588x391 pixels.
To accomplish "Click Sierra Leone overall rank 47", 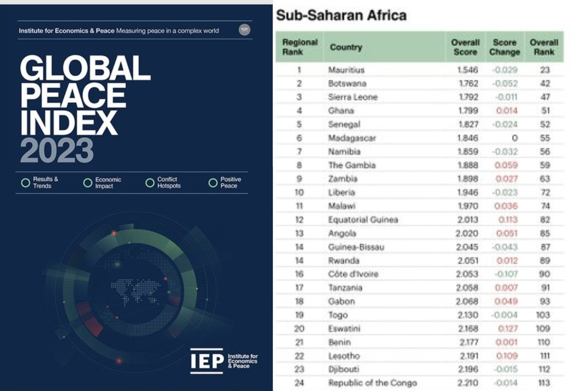I will [545, 97].
